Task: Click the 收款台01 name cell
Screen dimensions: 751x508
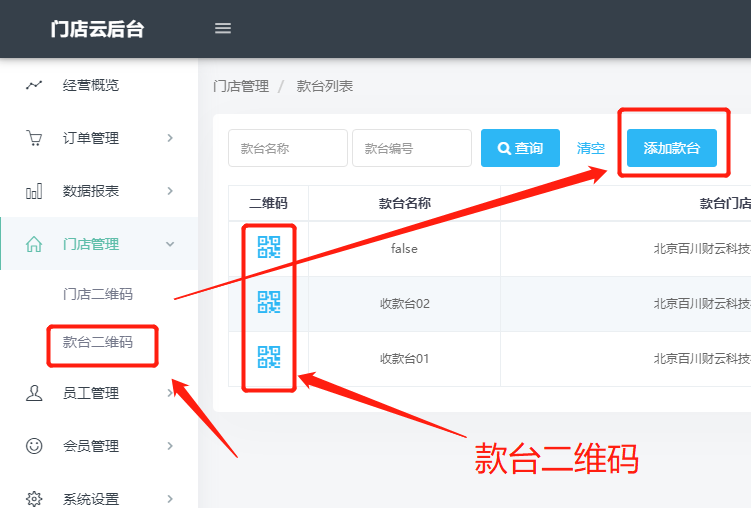Action: pos(405,359)
